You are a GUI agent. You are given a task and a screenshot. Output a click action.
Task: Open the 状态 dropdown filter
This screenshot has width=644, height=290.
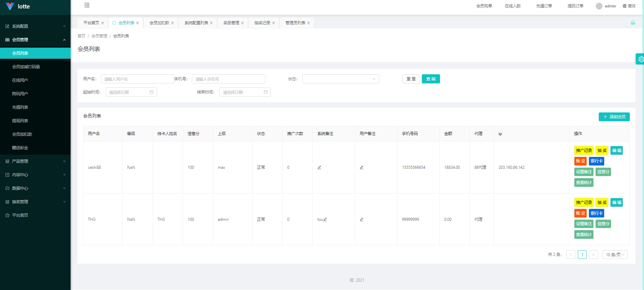[x=340, y=79]
